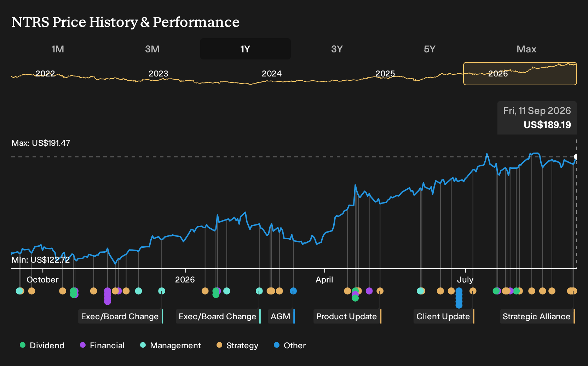Click the 2023 label on overview chart
This screenshot has width=588, height=366.
(158, 74)
